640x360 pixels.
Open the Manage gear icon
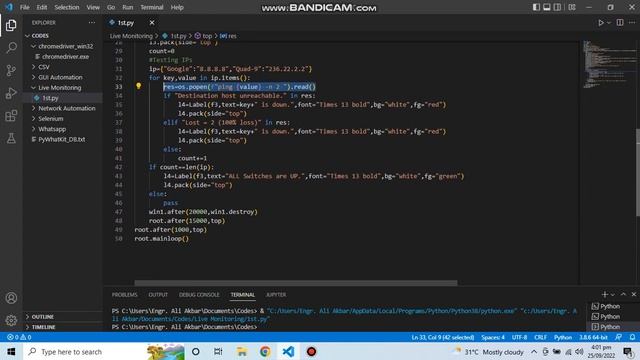[x=11, y=320]
